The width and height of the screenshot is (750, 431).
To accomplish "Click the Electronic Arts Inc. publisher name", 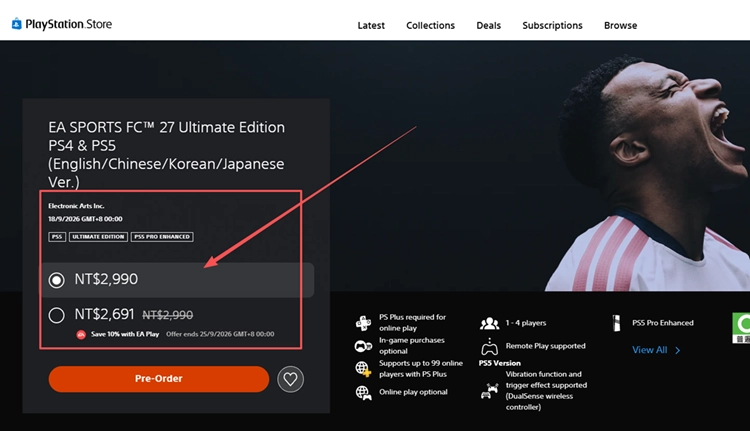I will click(76, 206).
